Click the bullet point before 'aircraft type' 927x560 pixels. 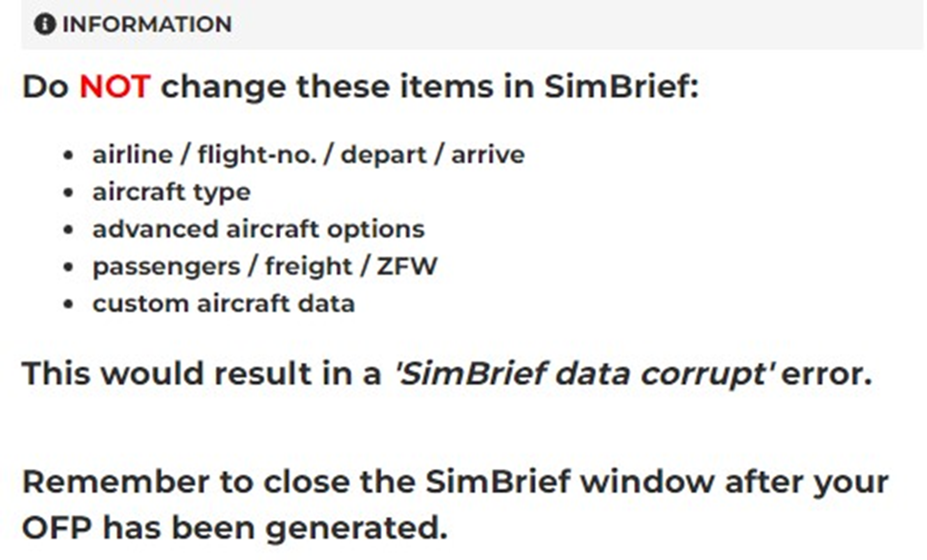point(68,192)
